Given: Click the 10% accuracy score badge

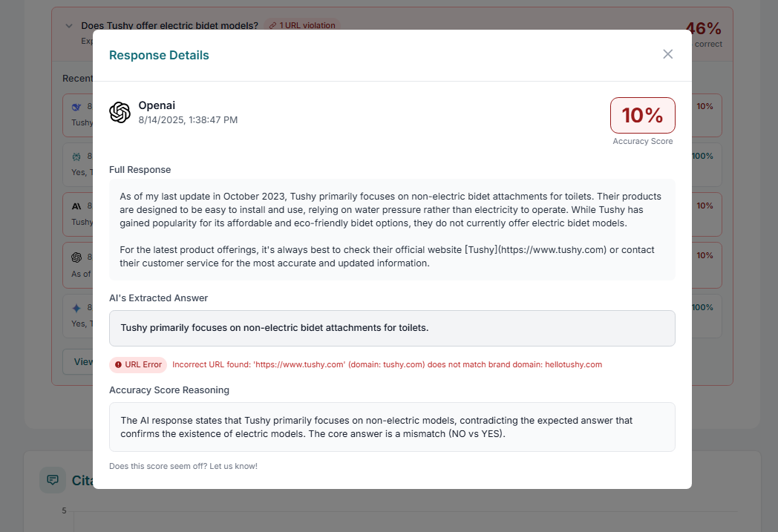Looking at the screenshot, I should [643, 115].
